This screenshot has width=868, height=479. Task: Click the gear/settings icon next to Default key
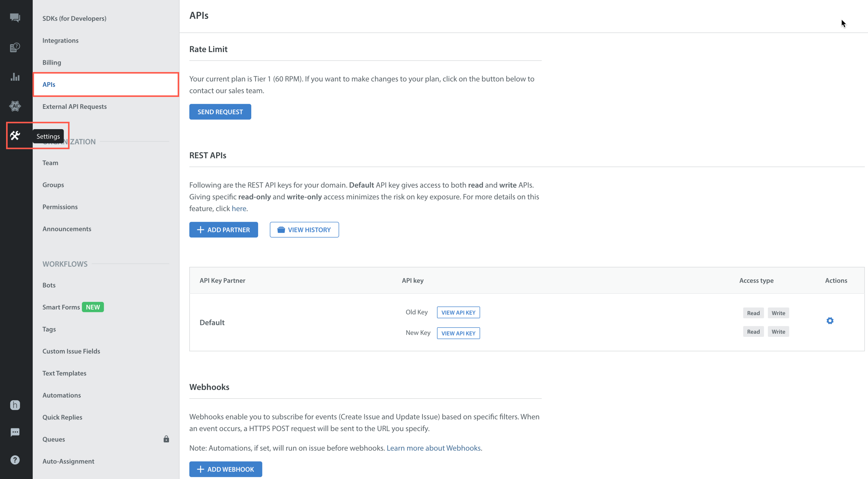pyautogui.click(x=830, y=321)
